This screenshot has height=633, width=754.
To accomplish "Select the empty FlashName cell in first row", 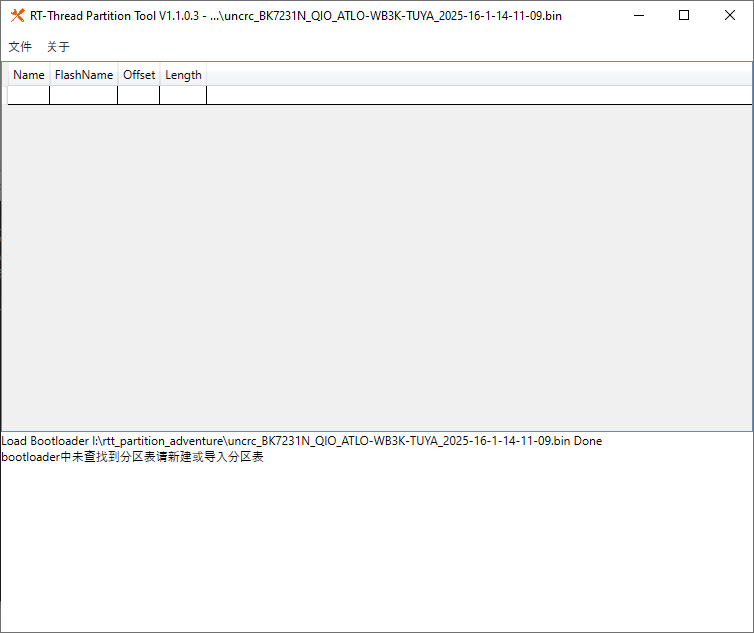I will pyautogui.click(x=84, y=95).
